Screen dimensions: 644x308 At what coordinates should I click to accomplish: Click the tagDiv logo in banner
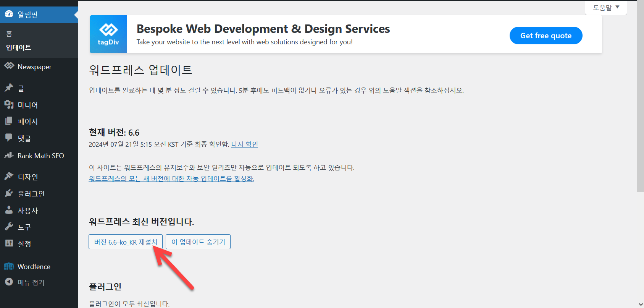[108, 34]
